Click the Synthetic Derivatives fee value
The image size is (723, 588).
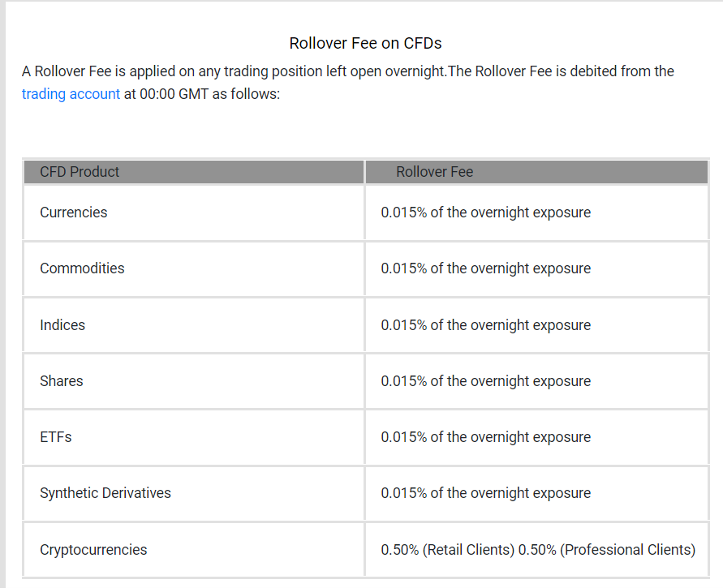coord(485,494)
